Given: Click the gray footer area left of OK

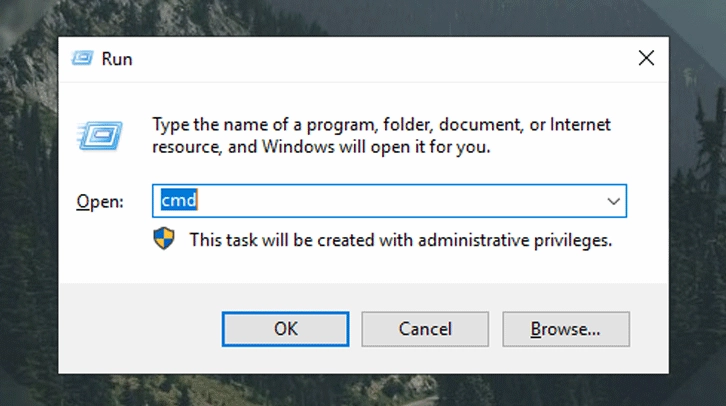Looking at the screenshot, I should tap(140, 328).
